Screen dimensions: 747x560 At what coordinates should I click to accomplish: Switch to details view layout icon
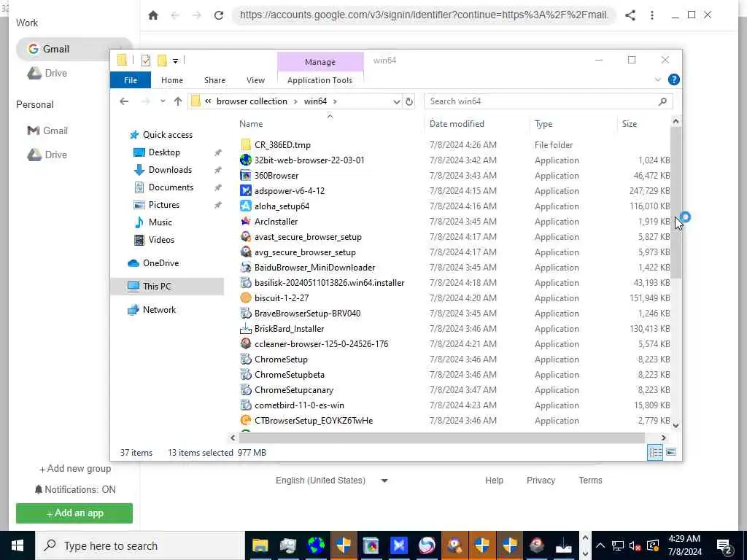click(654, 452)
